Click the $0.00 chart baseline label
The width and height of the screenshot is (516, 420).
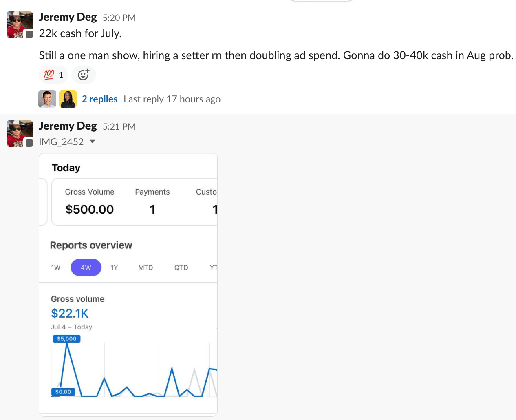(x=63, y=392)
